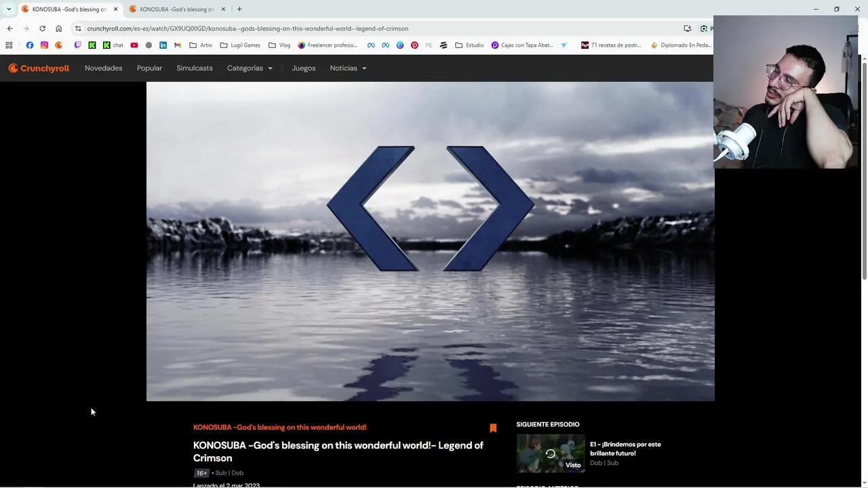The width and height of the screenshot is (868, 488).
Task: Open the Pinterest bookmark icon
Action: [414, 45]
